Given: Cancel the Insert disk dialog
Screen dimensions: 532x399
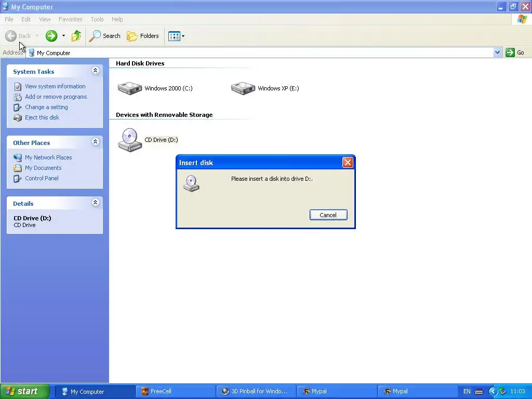Looking at the screenshot, I should pyautogui.click(x=328, y=215).
